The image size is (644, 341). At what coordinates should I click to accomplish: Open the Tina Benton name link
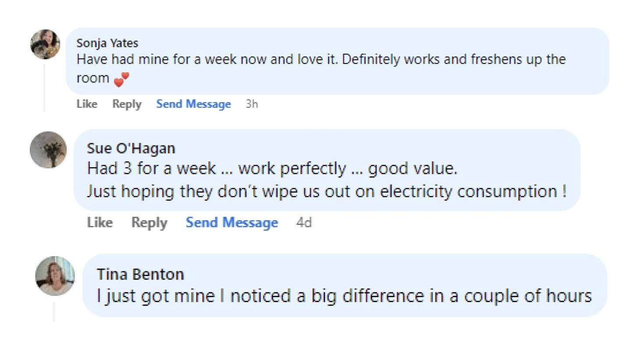(x=140, y=274)
